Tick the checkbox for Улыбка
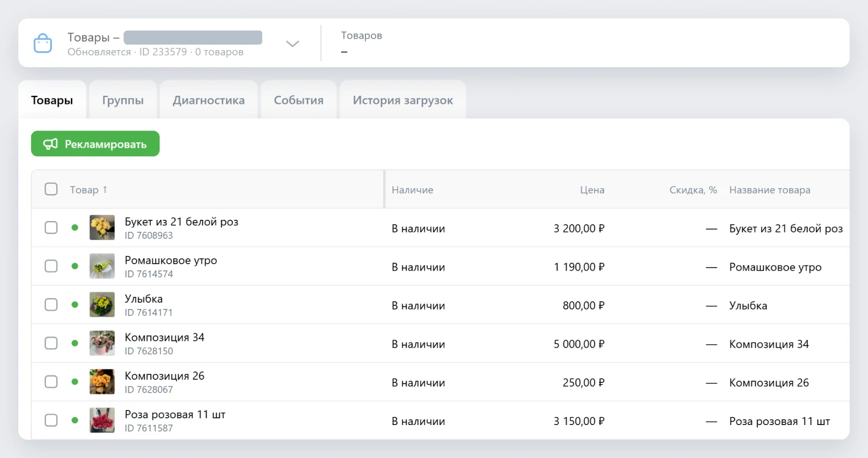The width and height of the screenshot is (868, 458). (51, 305)
